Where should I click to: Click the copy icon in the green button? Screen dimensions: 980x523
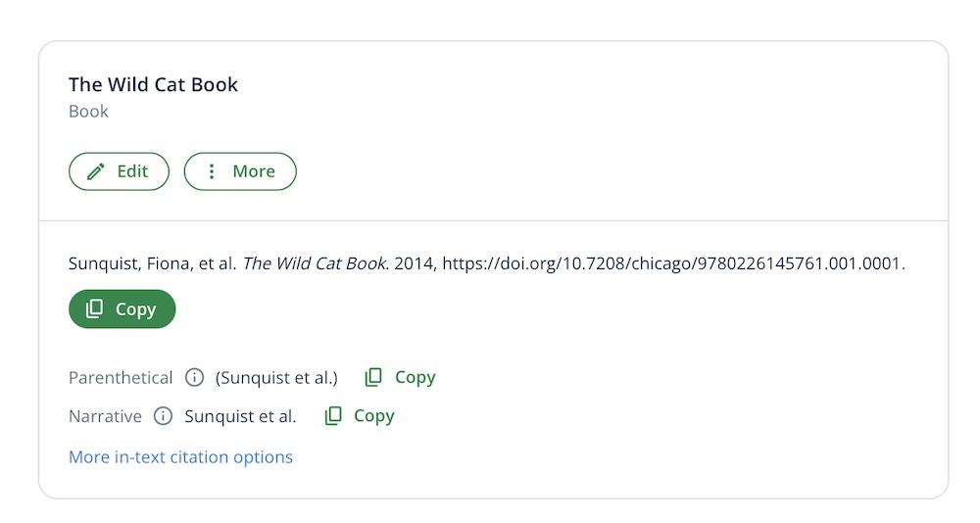(95, 309)
